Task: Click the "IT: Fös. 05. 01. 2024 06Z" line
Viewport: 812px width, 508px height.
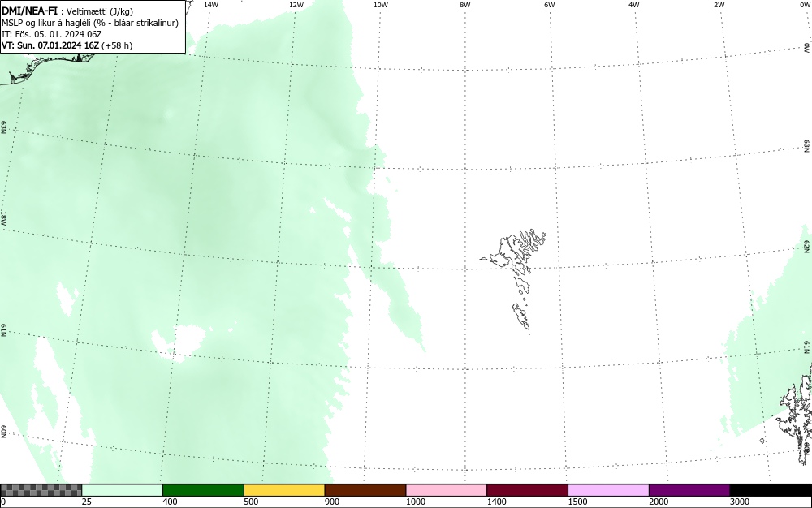Action: click(x=52, y=34)
